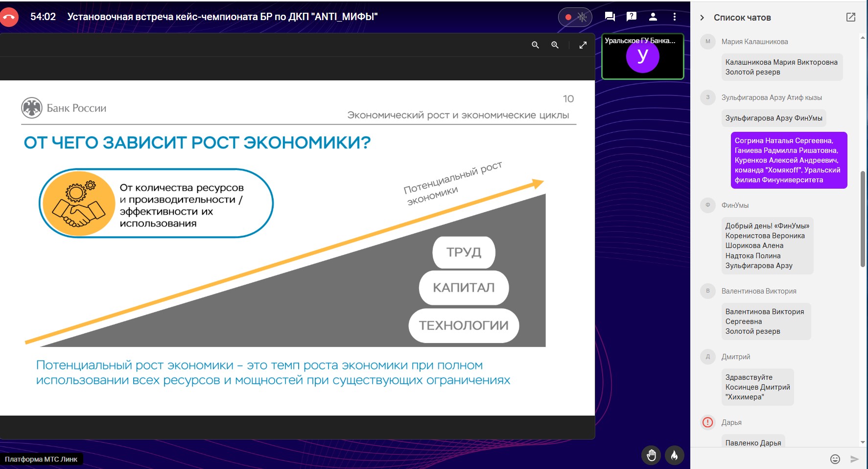Click the Список чатов header title
868x469 pixels.
[x=742, y=18]
